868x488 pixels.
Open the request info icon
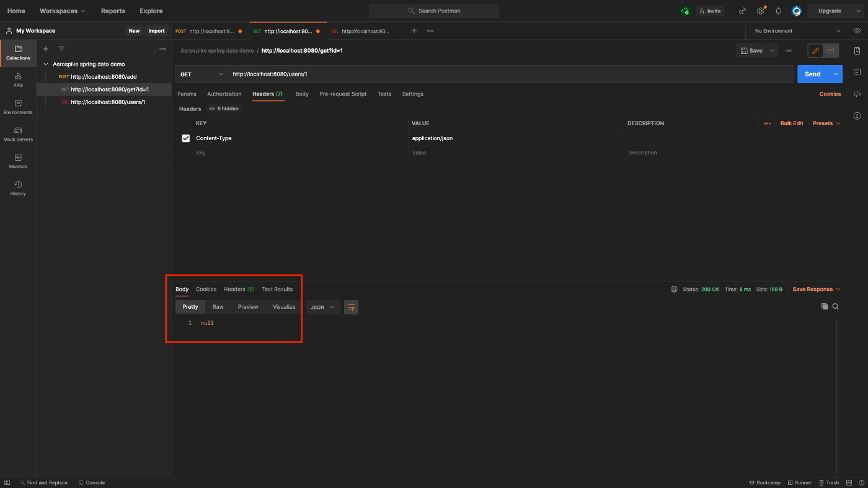coord(857,115)
